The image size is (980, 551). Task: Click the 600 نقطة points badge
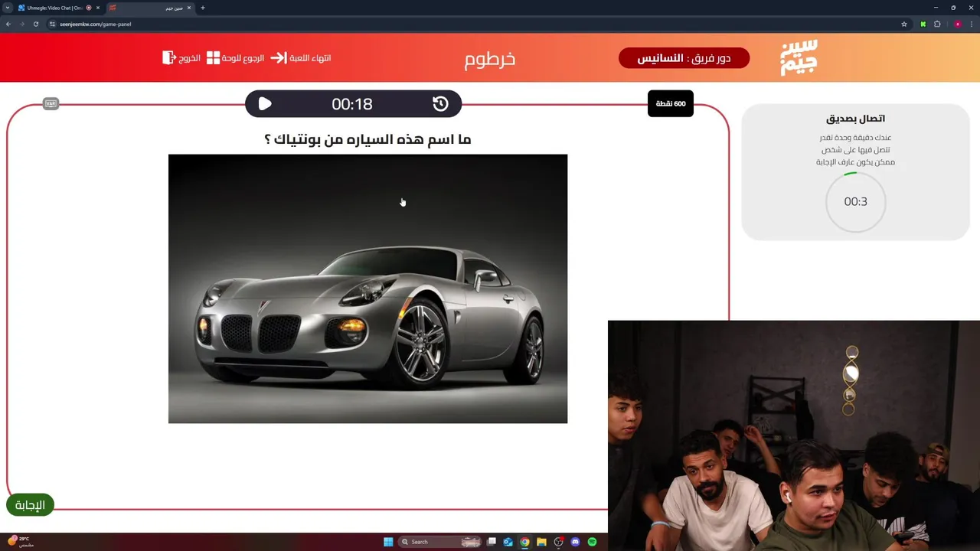click(x=670, y=103)
